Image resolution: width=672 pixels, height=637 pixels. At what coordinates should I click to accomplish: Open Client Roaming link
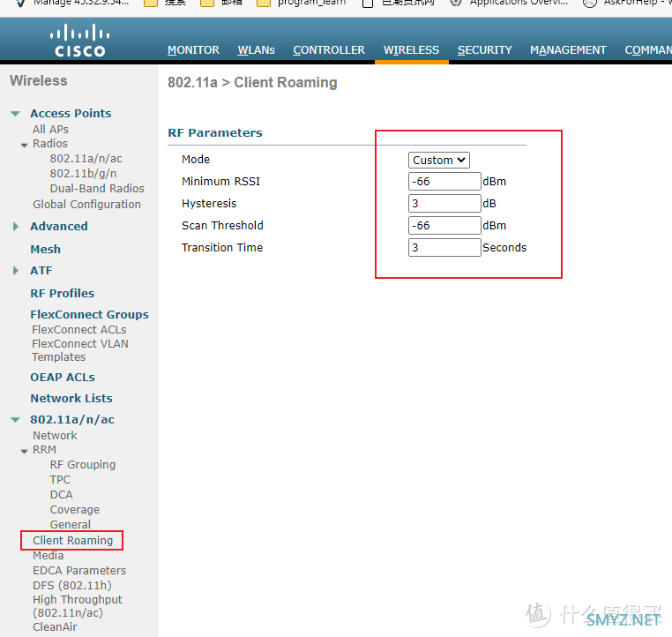pos(73,541)
